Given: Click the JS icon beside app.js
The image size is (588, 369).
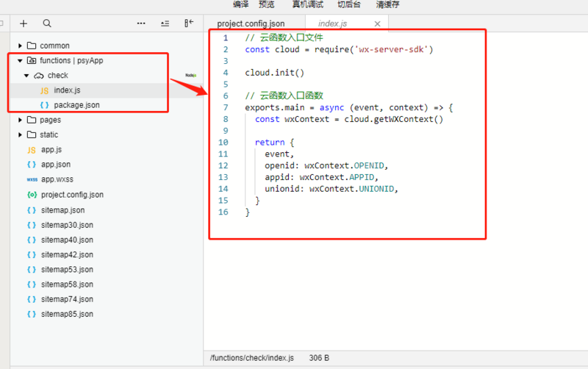Looking at the screenshot, I should (32, 150).
